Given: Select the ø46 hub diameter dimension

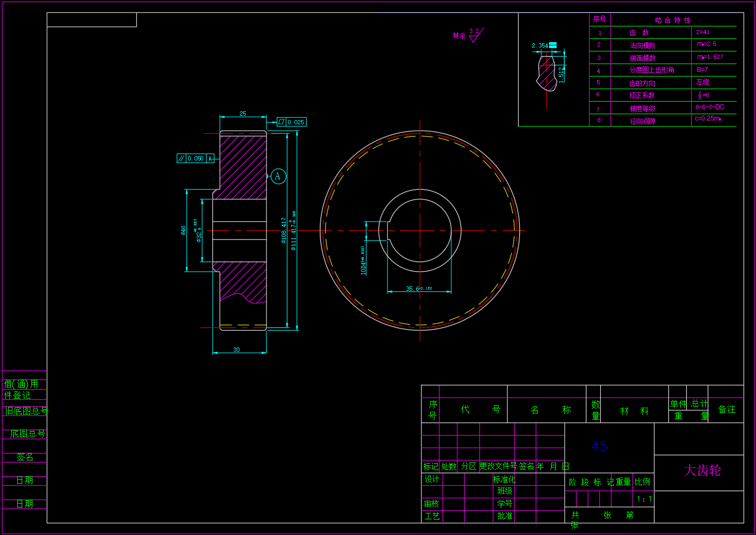Looking at the screenshot, I should tap(184, 231).
